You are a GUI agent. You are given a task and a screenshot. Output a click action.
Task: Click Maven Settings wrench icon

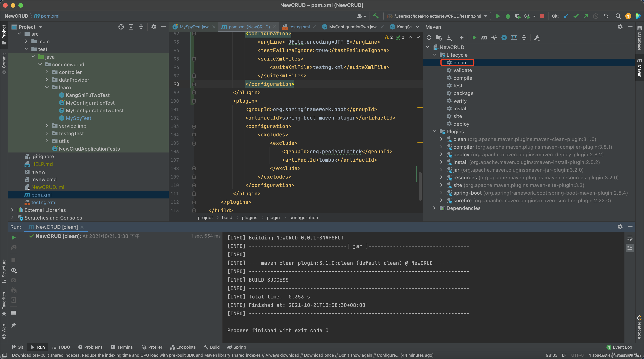click(537, 38)
